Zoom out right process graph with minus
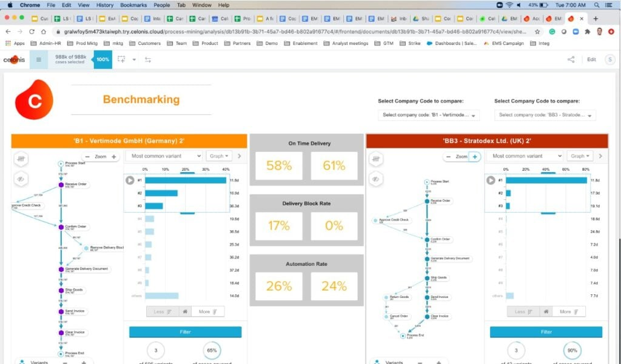621x364 pixels. click(x=448, y=157)
